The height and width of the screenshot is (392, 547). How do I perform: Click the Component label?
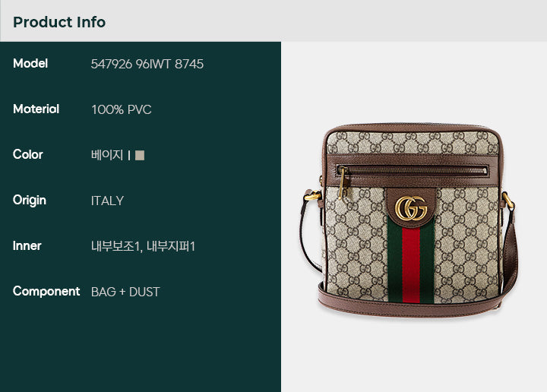46,291
